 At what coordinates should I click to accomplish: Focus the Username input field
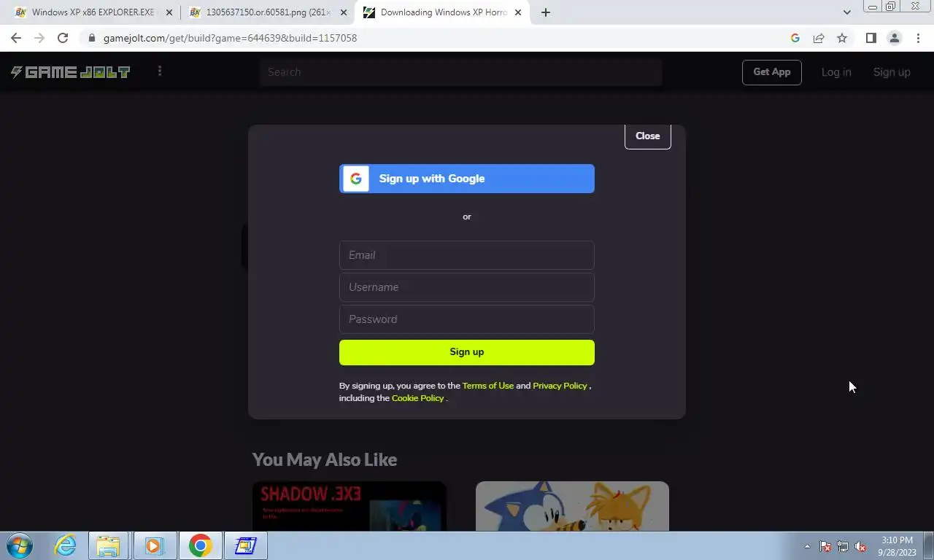(x=467, y=287)
